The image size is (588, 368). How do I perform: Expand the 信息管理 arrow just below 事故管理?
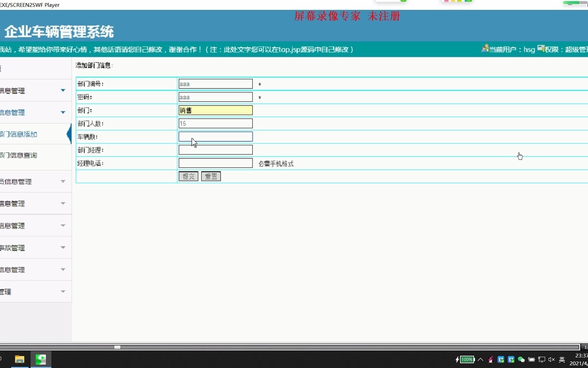coord(63,269)
